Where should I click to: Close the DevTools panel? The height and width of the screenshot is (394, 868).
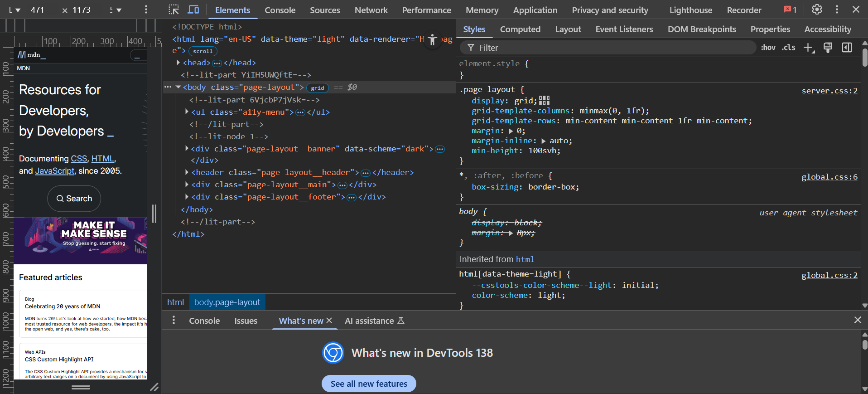[856, 10]
